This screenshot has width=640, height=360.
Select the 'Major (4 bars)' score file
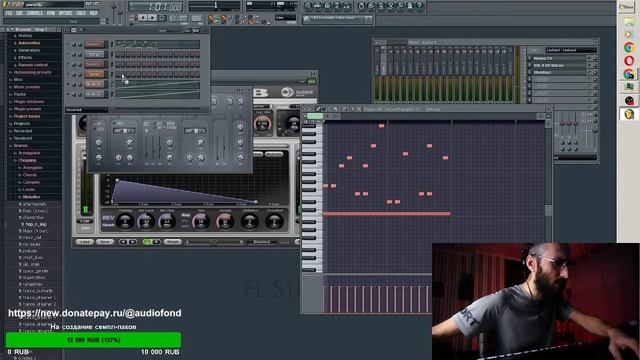35,231
